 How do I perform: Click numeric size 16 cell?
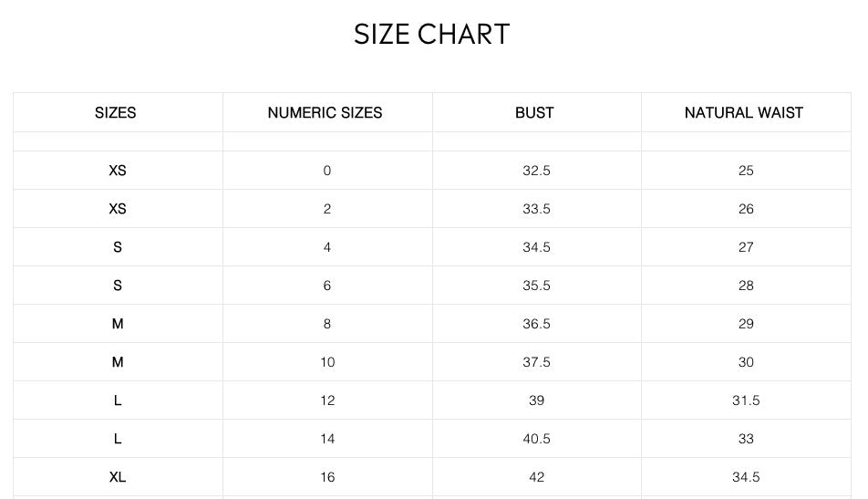327,477
